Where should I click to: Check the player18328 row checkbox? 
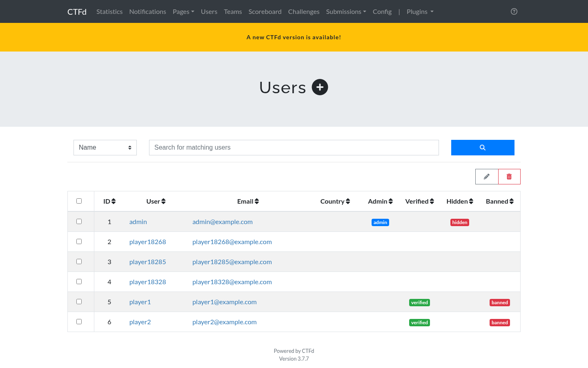(79, 281)
